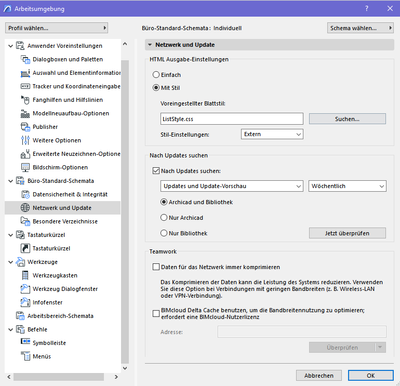Click the Tastaturkürzel group icon

tap(20, 235)
